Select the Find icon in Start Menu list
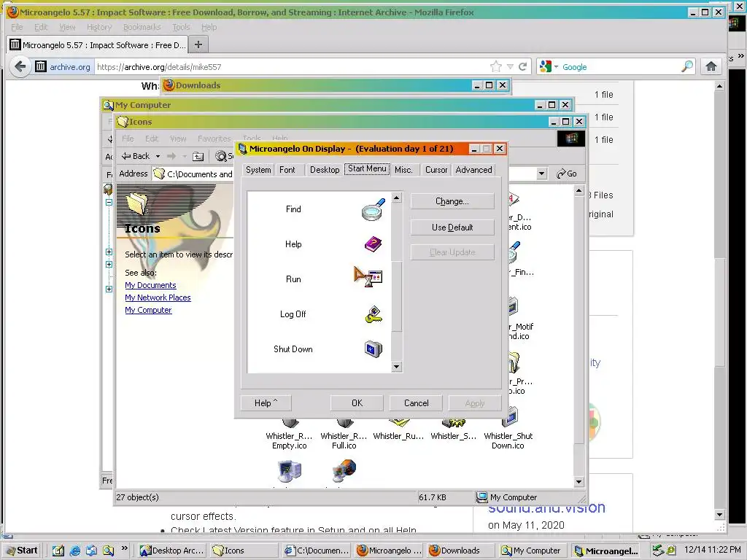The width and height of the screenshot is (747, 560). 373,209
